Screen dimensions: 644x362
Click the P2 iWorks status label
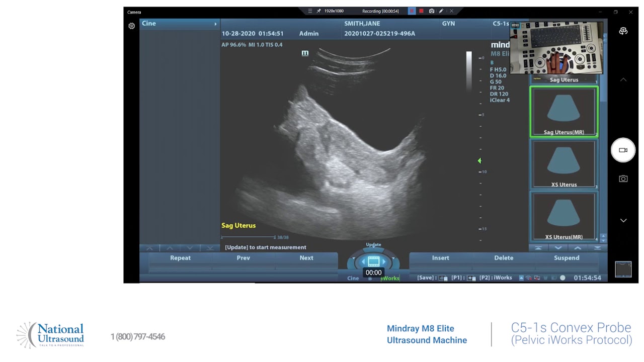coord(496,278)
